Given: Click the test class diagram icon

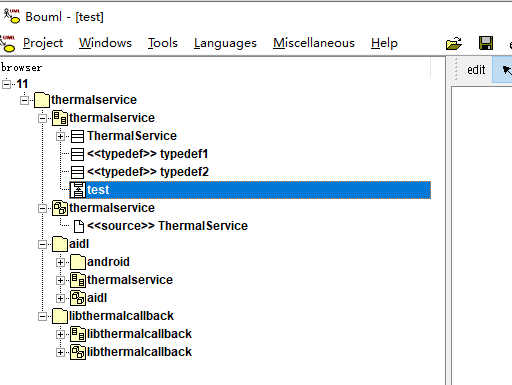Looking at the screenshot, I should 78,190.
